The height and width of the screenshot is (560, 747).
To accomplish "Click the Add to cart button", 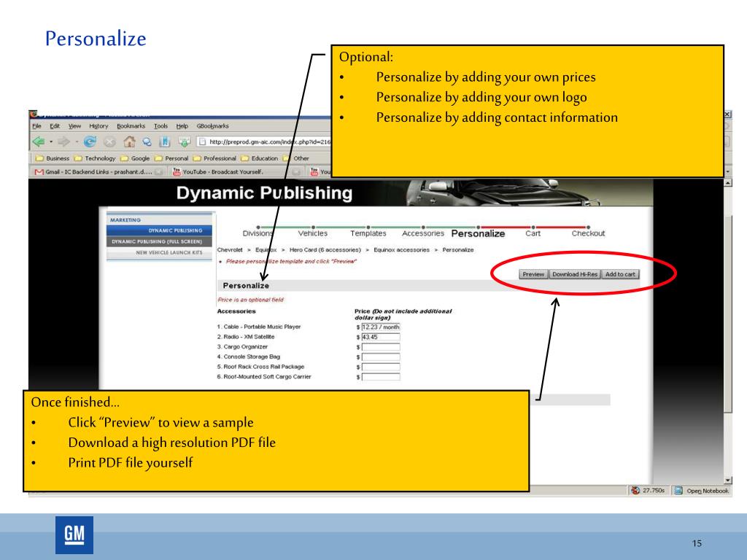I will [x=620, y=274].
